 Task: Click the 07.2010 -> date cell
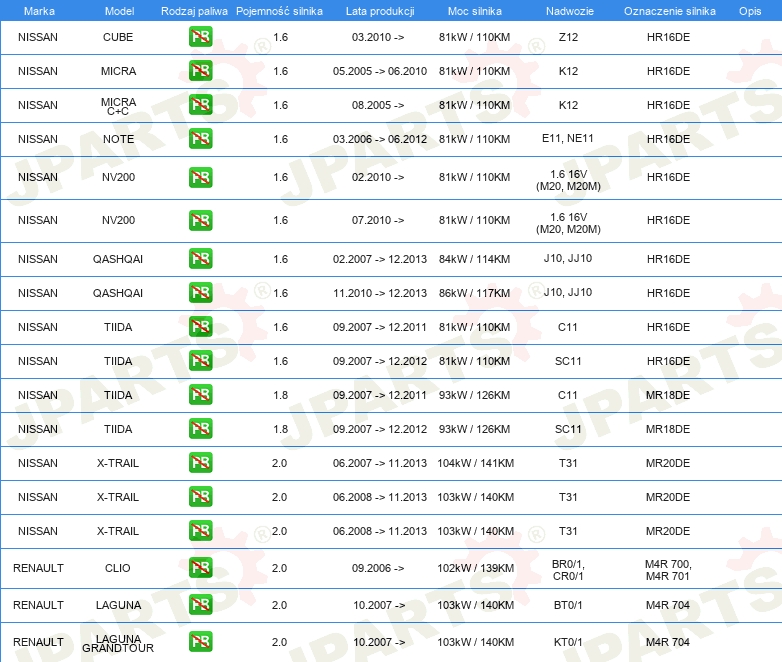coord(378,221)
